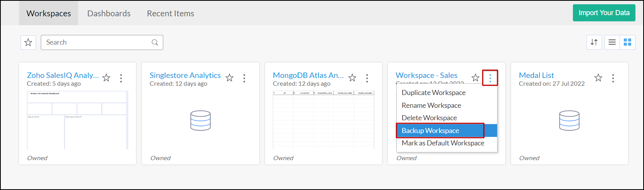Mark Singlestore Analytics as favorite
644x190 pixels.
pyautogui.click(x=230, y=78)
